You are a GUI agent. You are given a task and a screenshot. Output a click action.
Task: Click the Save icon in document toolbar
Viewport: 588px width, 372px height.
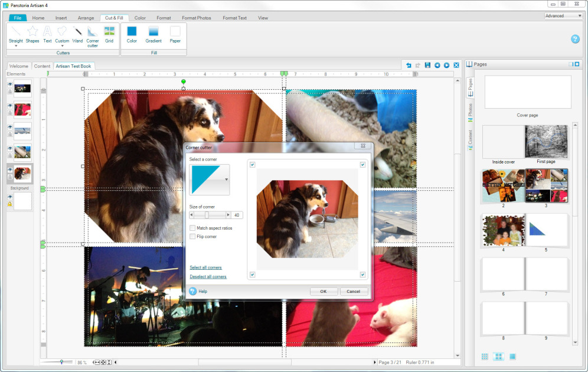tap(427, 66)
